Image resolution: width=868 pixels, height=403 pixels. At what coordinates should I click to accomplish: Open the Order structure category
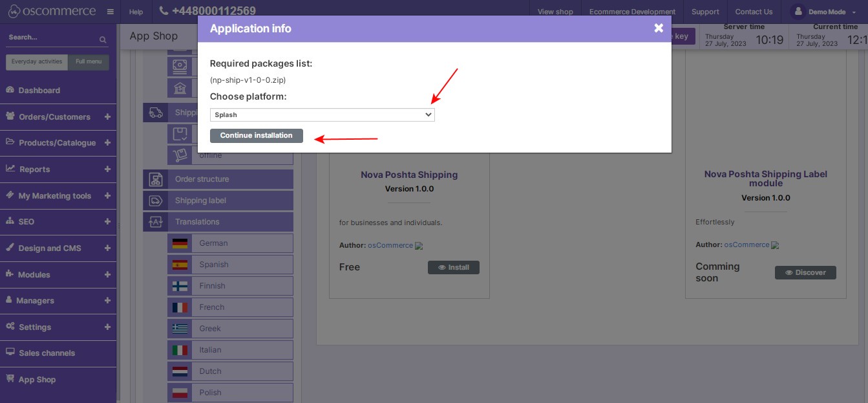click(218, 179)
